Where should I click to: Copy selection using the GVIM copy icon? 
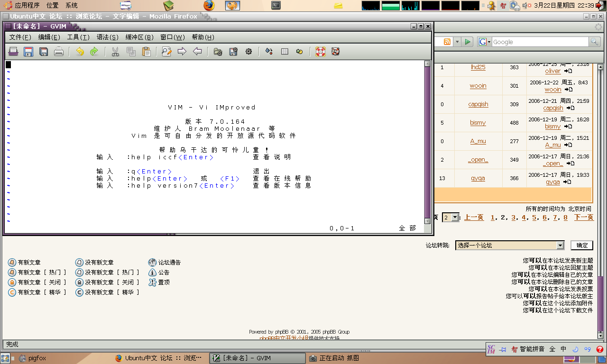(x=131, y=52)
